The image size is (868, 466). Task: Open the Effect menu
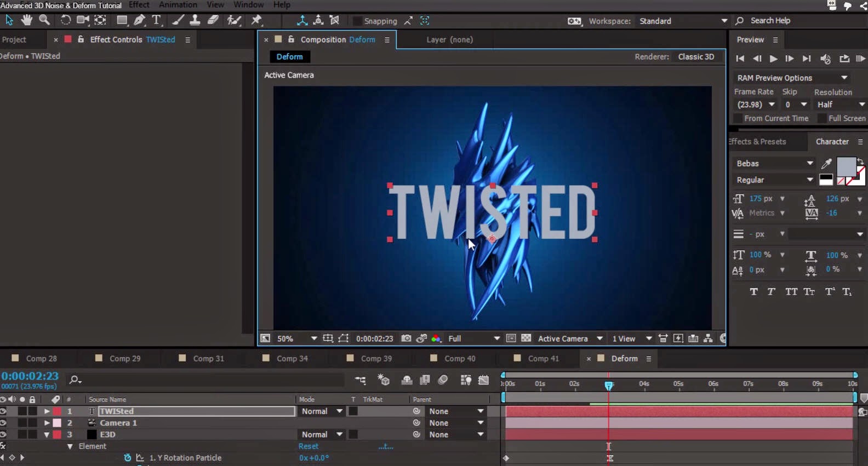pyautogui.click(x=139, y=4)
